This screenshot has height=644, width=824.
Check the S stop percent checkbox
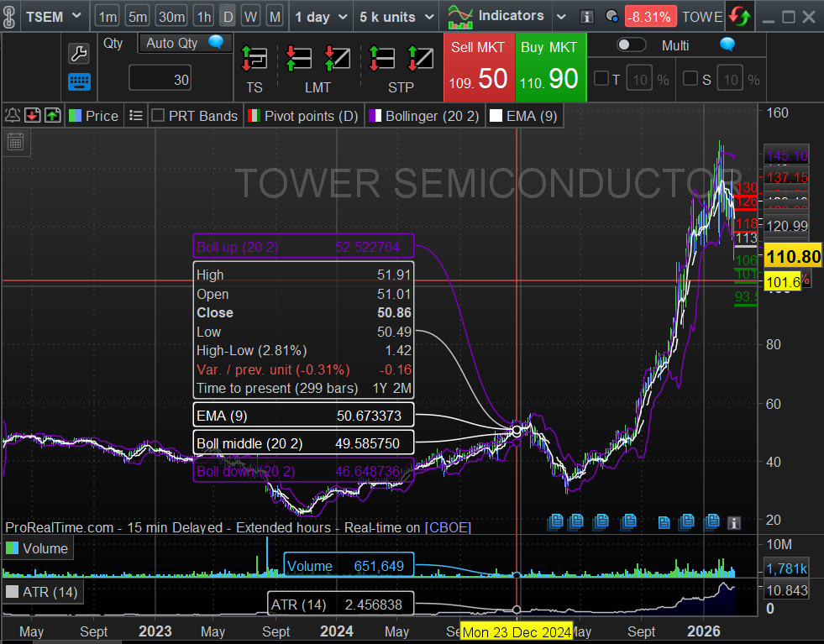pos(690,79)
